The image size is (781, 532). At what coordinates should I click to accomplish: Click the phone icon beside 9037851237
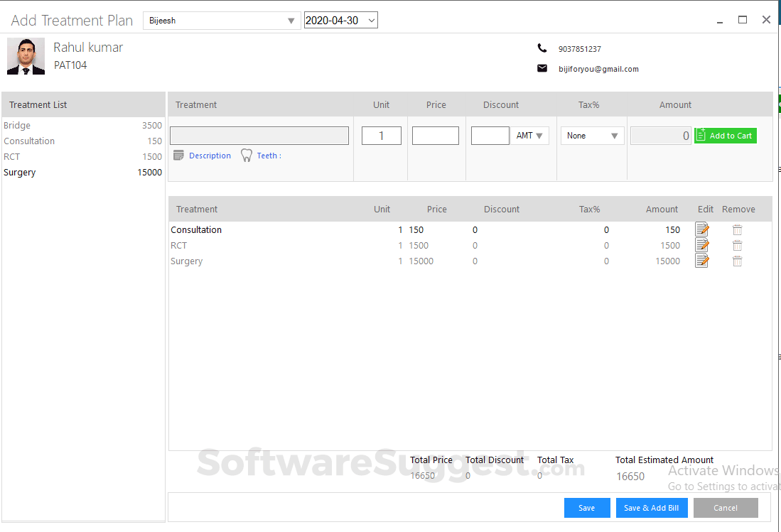542,48
